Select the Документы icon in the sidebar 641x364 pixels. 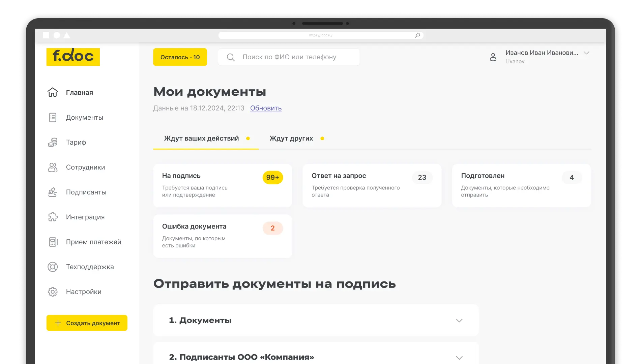tap(53, 117)
